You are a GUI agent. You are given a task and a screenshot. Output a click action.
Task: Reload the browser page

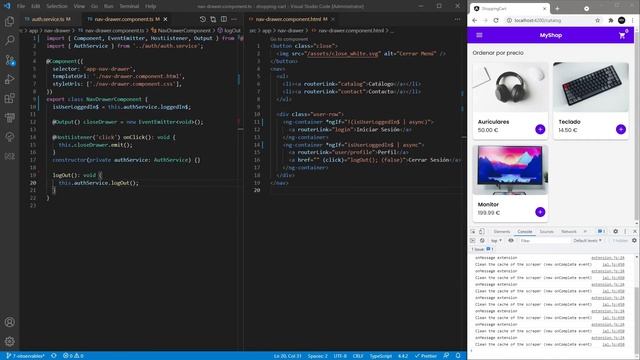[496, 20]
